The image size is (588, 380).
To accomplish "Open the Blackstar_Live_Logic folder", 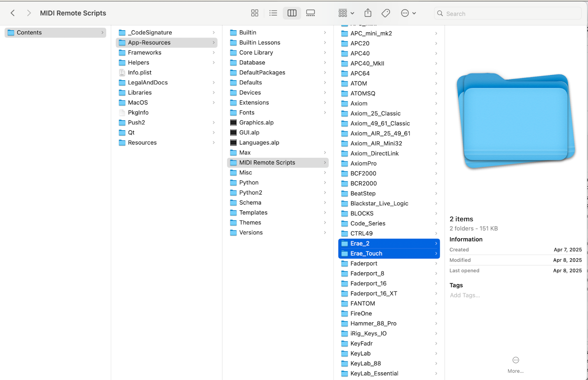I will [389, 203].
